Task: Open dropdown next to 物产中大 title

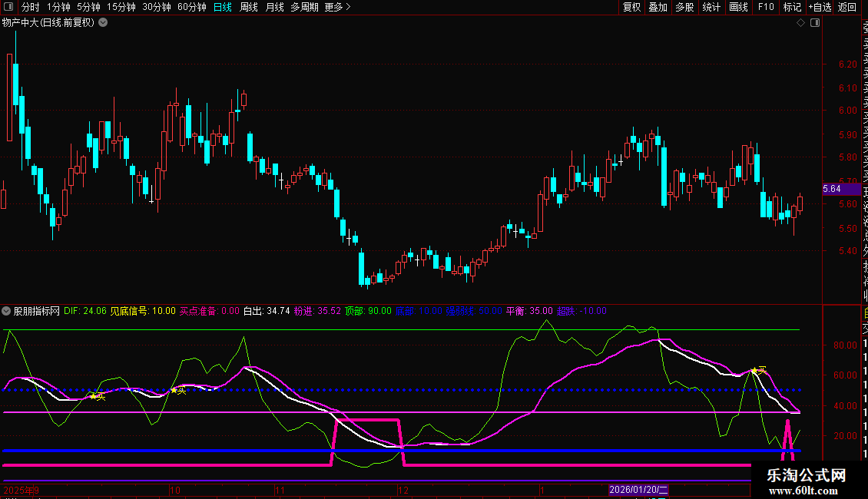Action: [103, 22]
